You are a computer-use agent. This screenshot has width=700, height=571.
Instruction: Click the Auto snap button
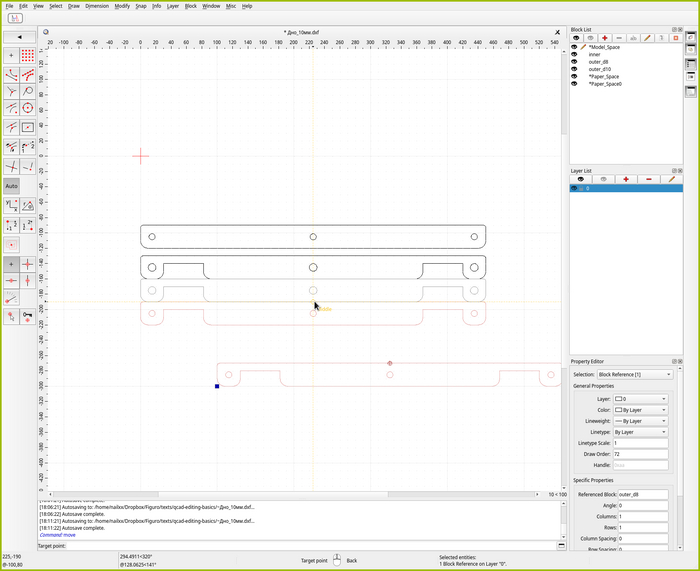pyautogui.click(x=11, y=186)
